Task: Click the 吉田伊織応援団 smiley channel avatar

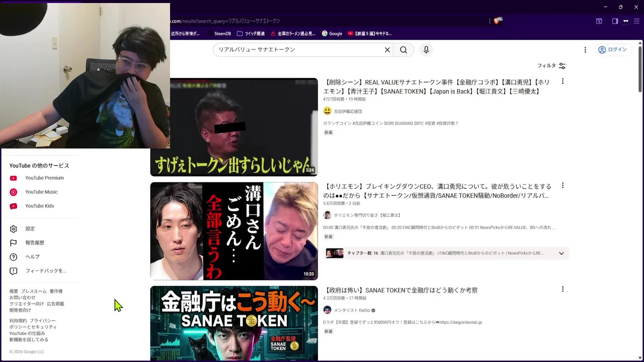Action: coord(328,111)
